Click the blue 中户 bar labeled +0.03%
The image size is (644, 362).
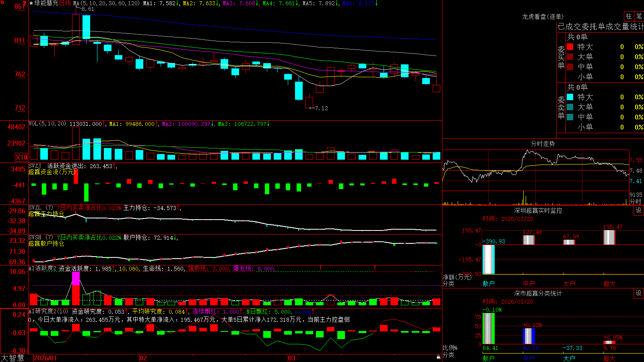point(529,336)
